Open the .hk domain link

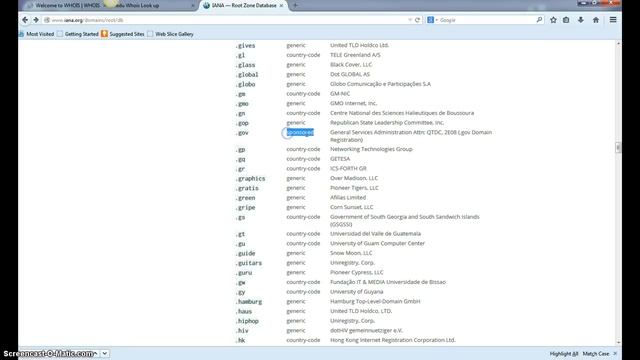click(240, 340)
